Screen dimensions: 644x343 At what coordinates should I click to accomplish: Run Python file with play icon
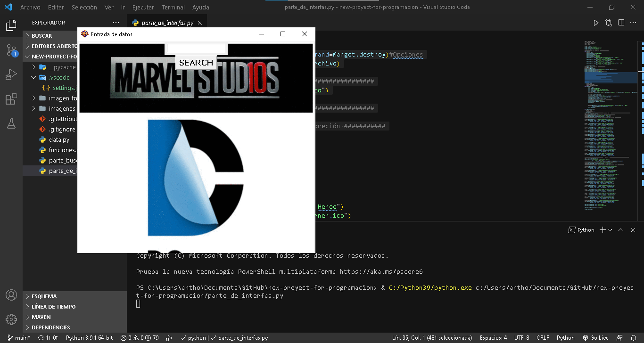[x=596, y=23]
